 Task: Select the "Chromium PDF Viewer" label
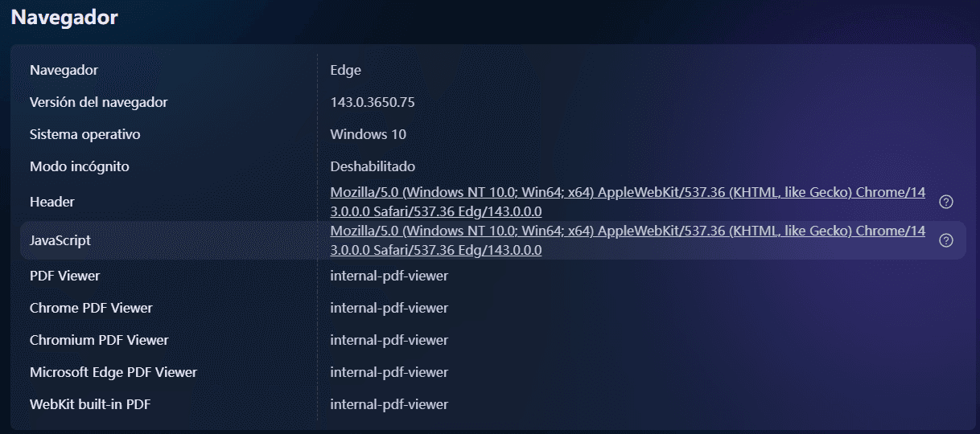coord(99,340)
